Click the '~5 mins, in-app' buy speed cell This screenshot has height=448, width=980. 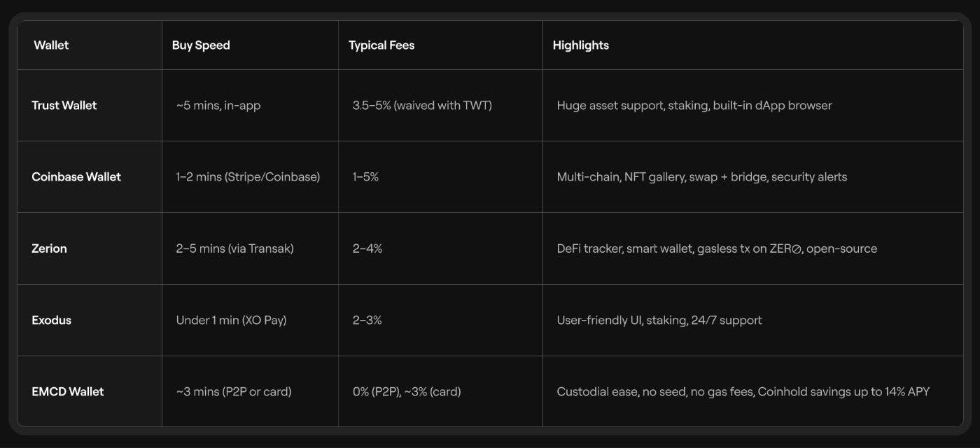pyautogui.click(x=218, y=105)
